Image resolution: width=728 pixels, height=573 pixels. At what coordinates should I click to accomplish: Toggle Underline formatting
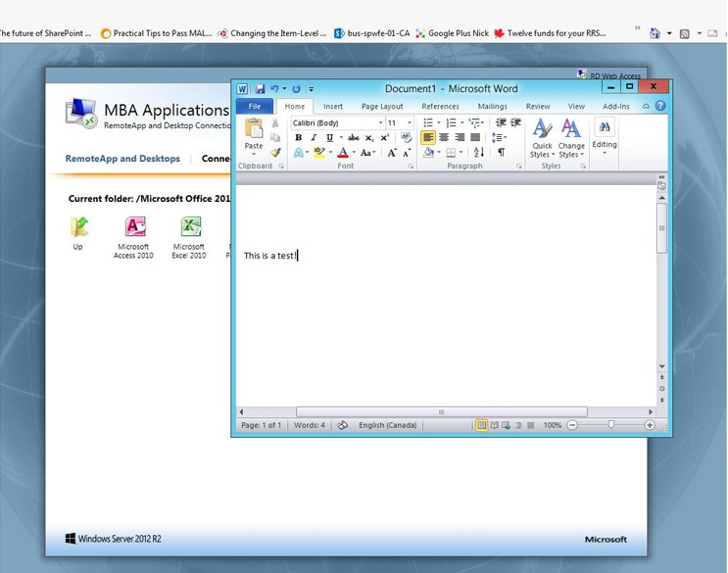pyautogui.click(x=329, y=138)
